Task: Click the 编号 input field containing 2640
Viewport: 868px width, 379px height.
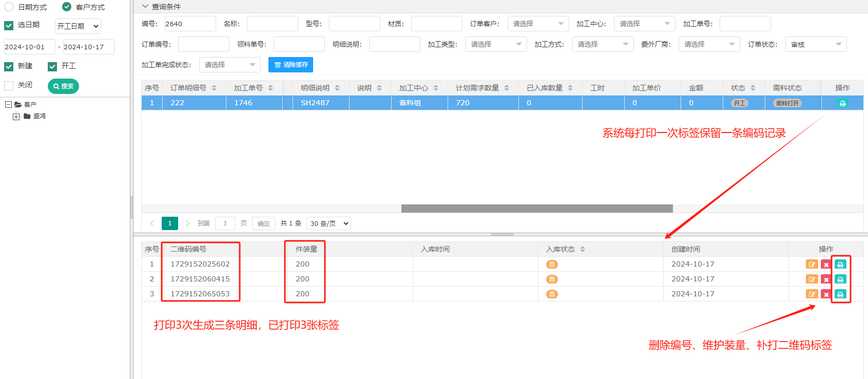Action: tap(190, 24)
